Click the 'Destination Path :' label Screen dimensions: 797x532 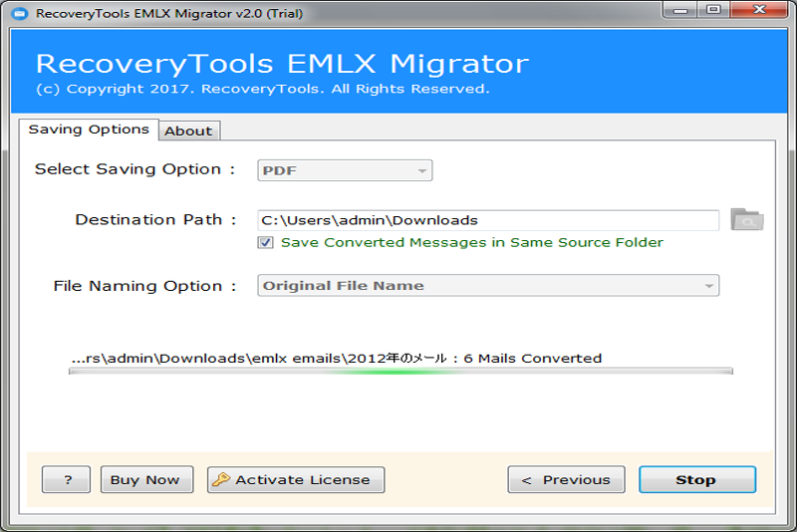[x=155, y=219]
